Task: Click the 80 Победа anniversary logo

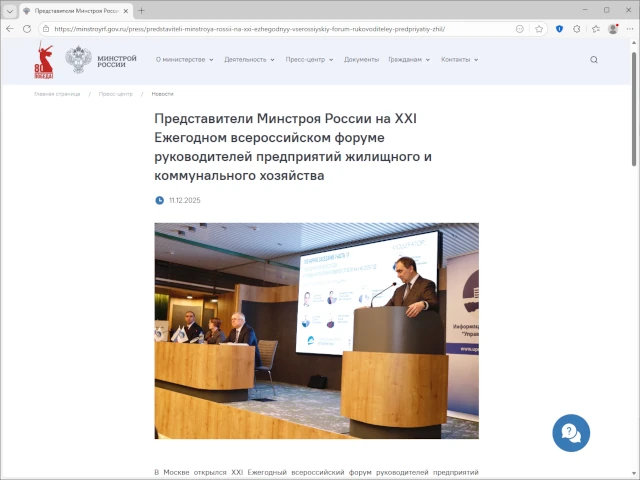Action: [44, 60]
